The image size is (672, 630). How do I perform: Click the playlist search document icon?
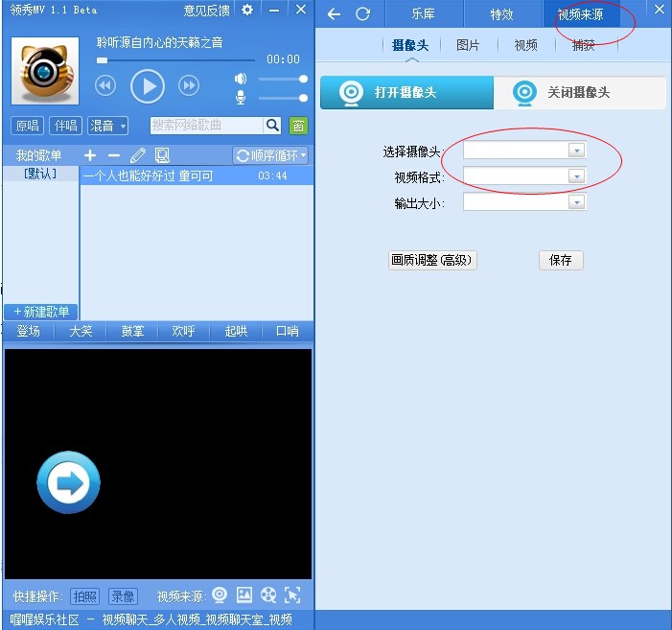click(x=162, y=155)
